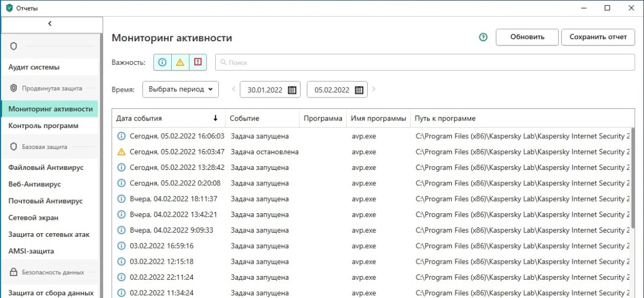Click the 'Сохранить отчет' button

tap(598, 37)
